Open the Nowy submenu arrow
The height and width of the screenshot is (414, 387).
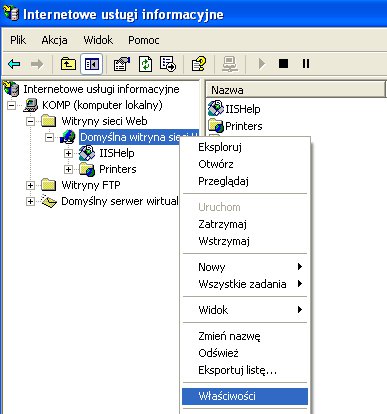pos(300,266)
